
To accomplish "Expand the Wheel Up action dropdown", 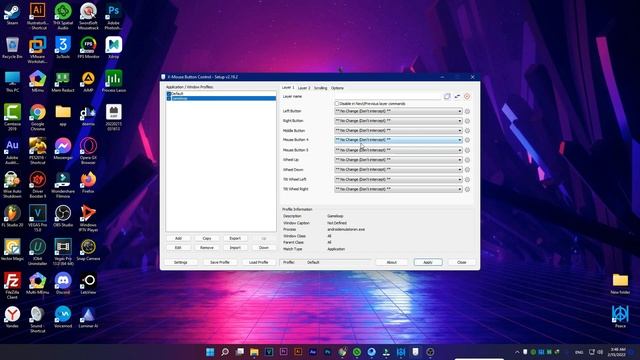I will pos(460,160).
